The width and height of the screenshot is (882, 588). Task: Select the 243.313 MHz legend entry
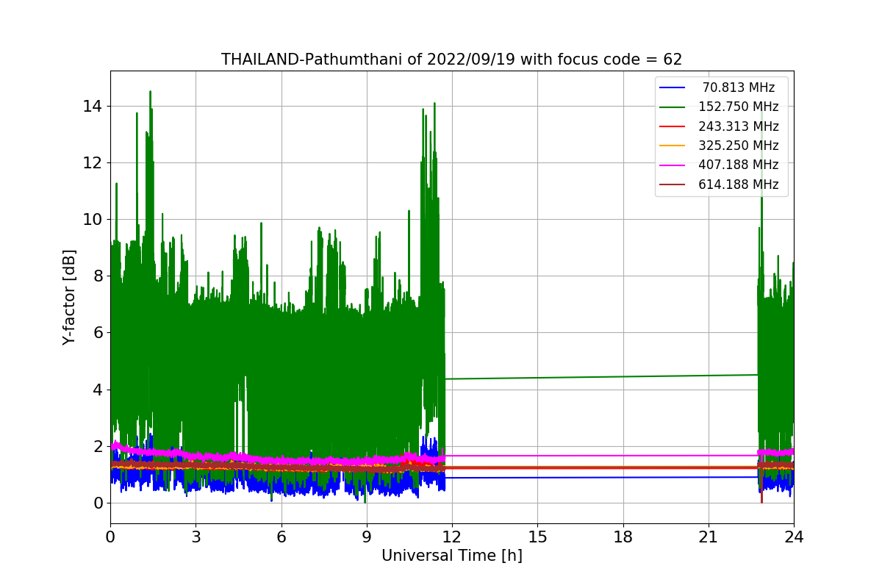[x=719, y=126]
